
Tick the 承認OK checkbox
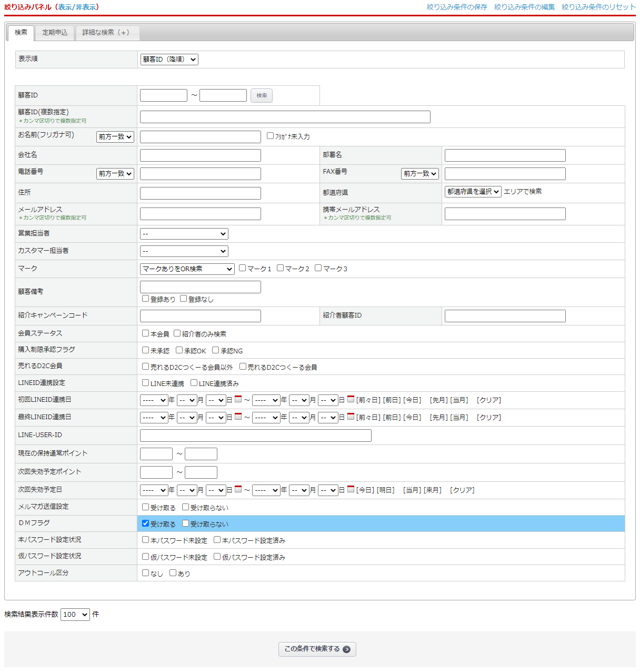click(179, 350)
